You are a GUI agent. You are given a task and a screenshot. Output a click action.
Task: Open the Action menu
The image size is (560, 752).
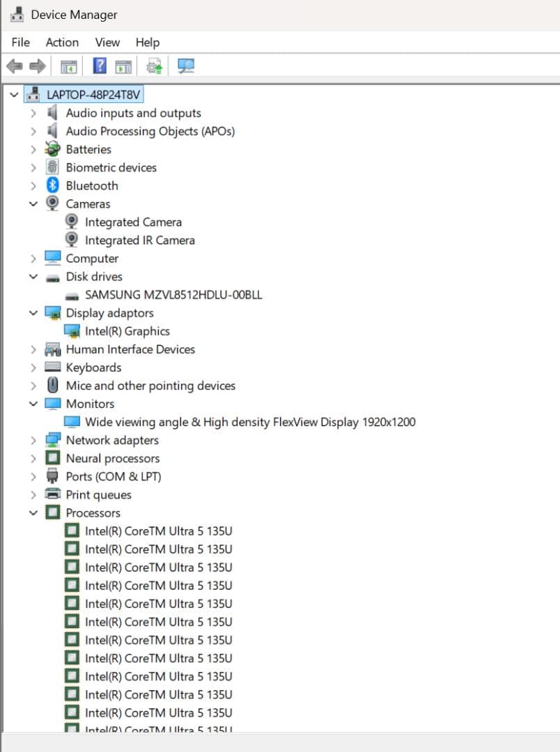coord(62,42)
